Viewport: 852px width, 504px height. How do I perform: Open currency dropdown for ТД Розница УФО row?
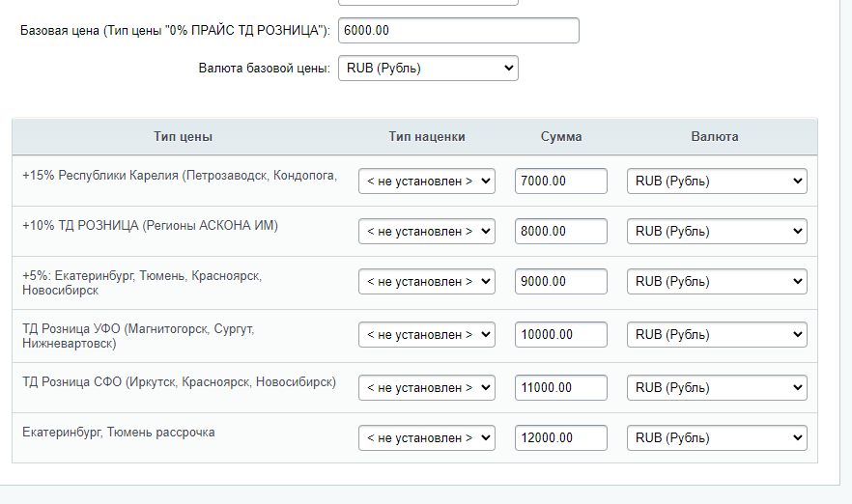pyautogui.click(x=716, y=335)
